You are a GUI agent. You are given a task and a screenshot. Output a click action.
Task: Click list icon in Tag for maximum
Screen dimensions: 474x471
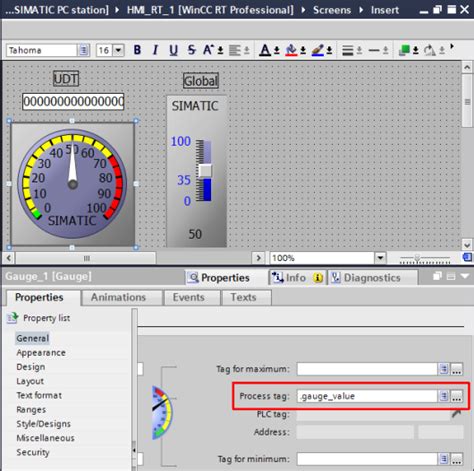point(443,369)
